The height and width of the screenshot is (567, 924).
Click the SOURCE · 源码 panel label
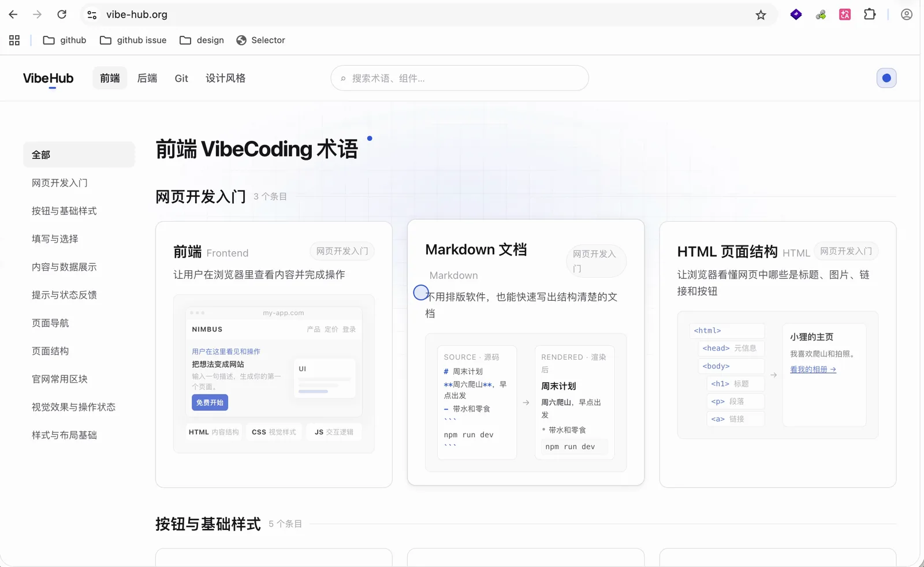point(471,357)
